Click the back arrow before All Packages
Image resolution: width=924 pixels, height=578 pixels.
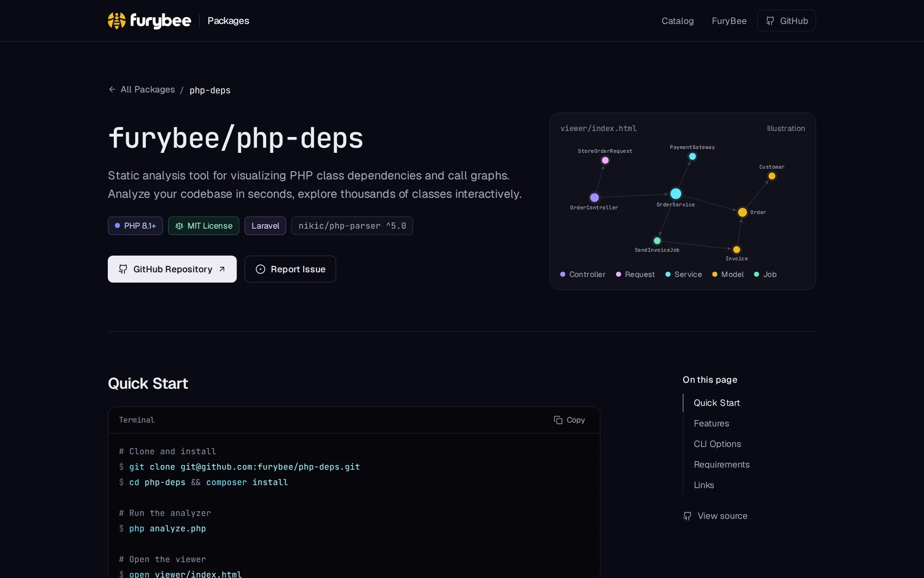coord(112,89)
